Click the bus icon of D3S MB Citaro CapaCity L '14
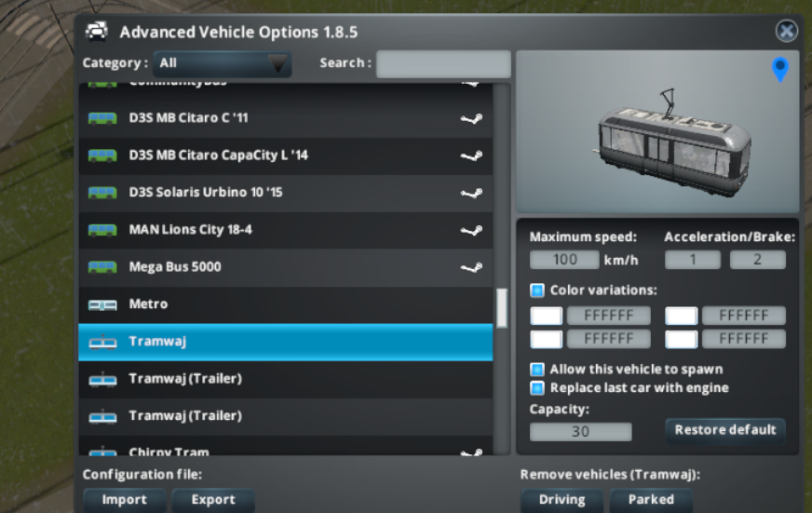 [x=102, y=155]
